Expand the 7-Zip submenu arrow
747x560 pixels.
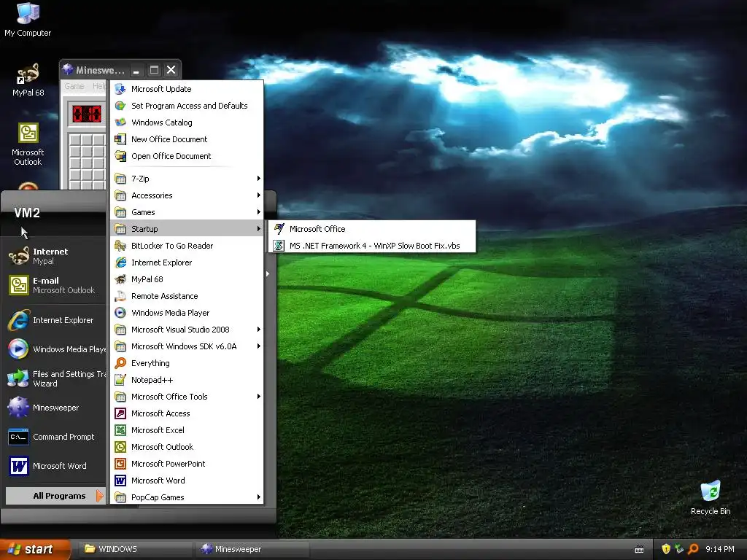tap(259, 179)
